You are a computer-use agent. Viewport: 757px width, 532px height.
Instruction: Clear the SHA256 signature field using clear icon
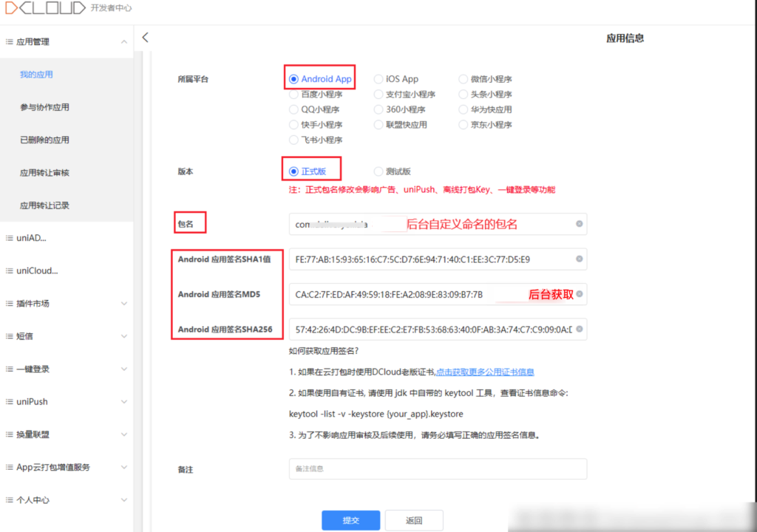click(579, 330)
